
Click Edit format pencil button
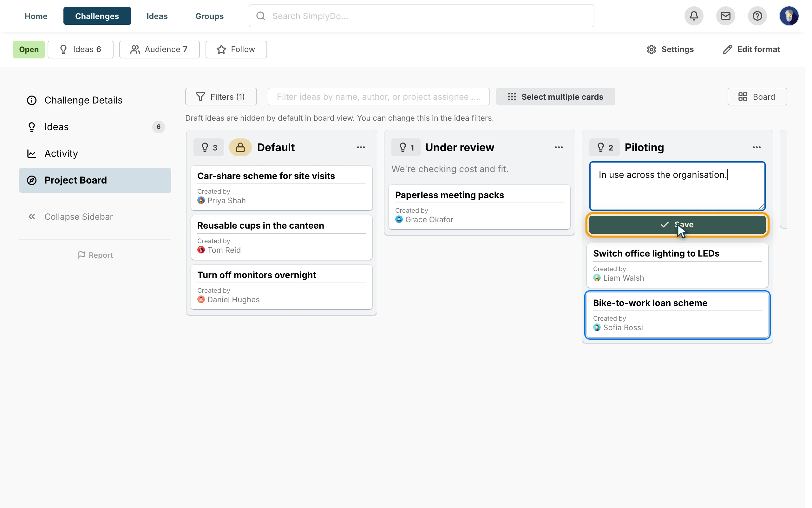click(x=751, y=50)
